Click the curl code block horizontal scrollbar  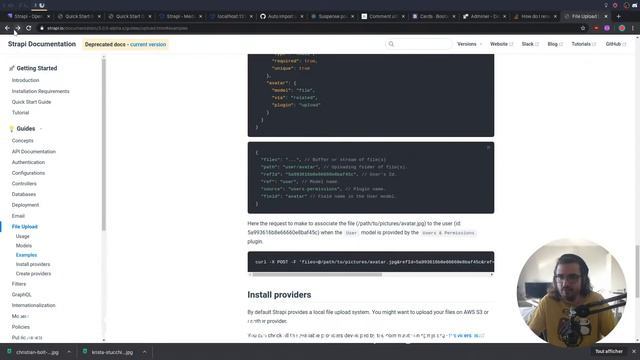point(317,275)
